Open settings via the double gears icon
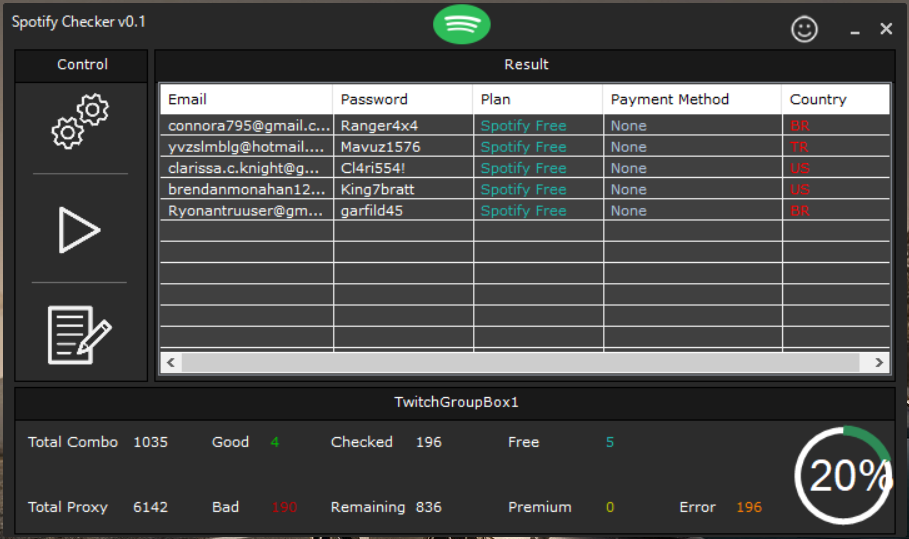The width and height of the screenshot is (909, 539). 80,121
